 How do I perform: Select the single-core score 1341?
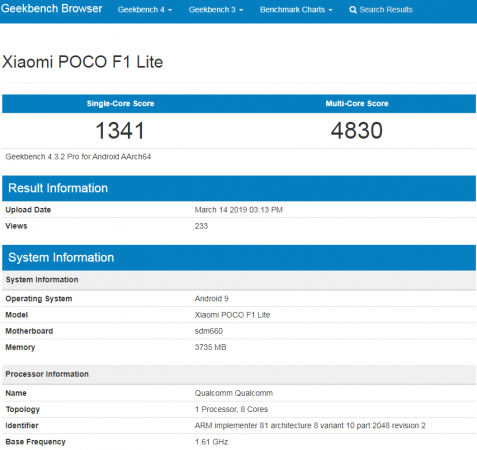120,130
